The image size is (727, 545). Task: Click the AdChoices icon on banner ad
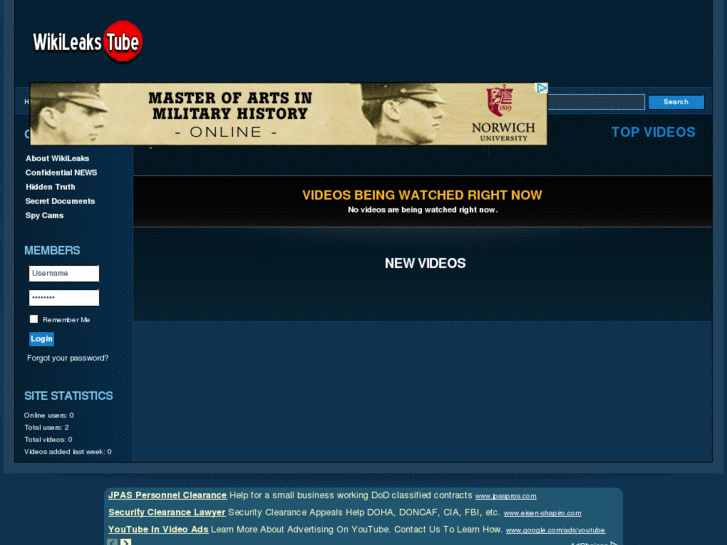pyautogui.click(x=542, y=88)
